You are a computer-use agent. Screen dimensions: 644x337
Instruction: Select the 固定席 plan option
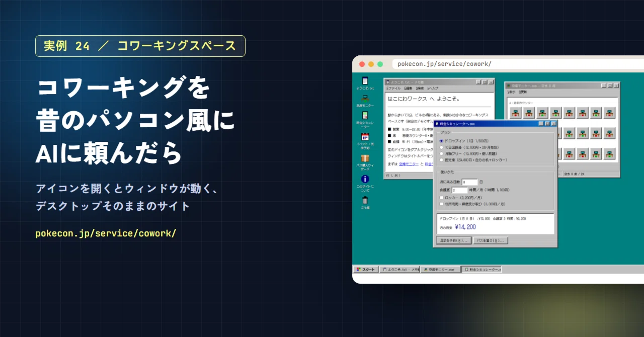473,160
